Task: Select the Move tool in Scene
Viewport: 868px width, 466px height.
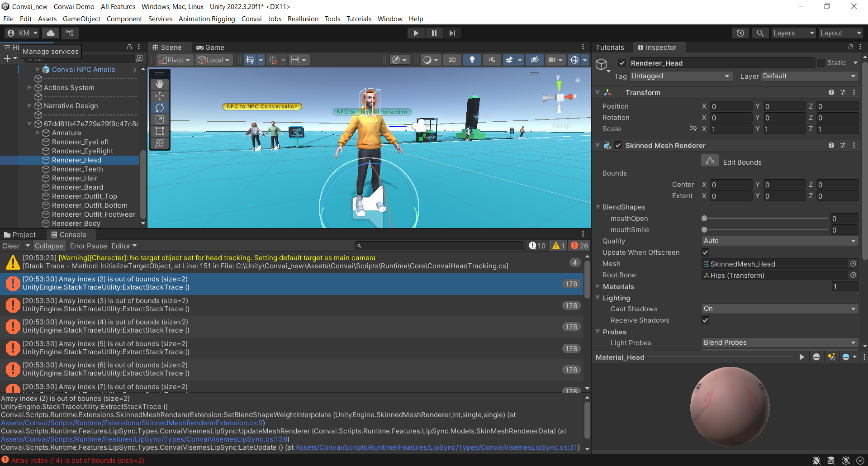Action: click(x=160, y=96)
